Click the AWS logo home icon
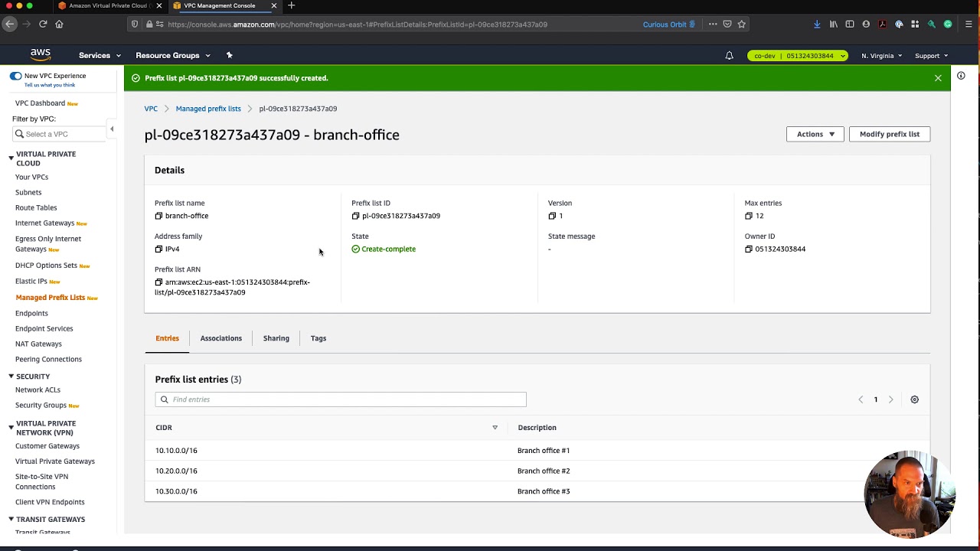Viewport: 980px width, 551px height. point(41,55)
